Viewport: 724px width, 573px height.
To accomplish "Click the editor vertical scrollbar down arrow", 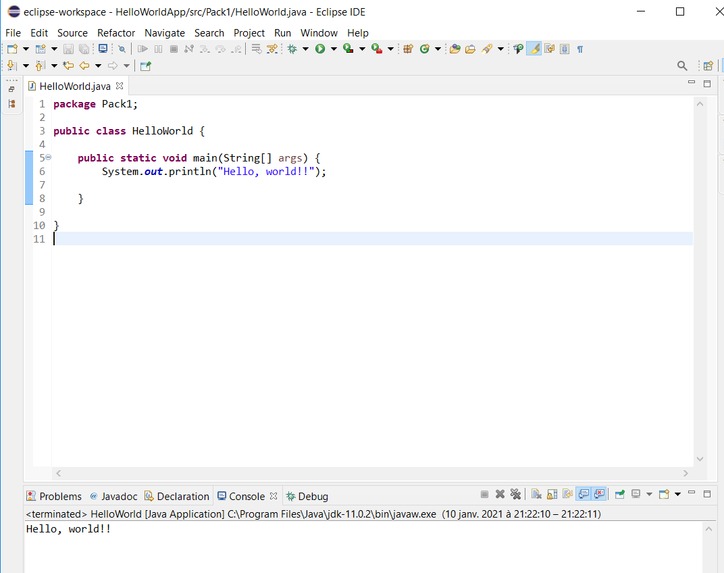I will (700, 459).
